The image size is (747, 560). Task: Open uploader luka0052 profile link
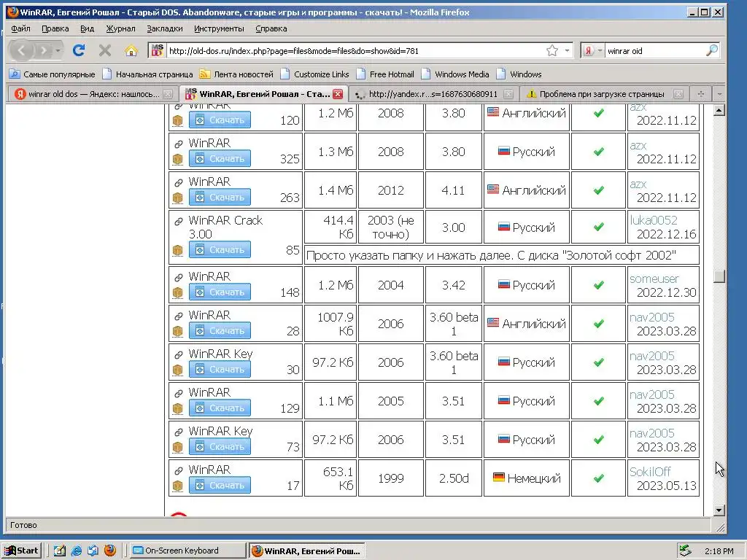click(653, 220)
